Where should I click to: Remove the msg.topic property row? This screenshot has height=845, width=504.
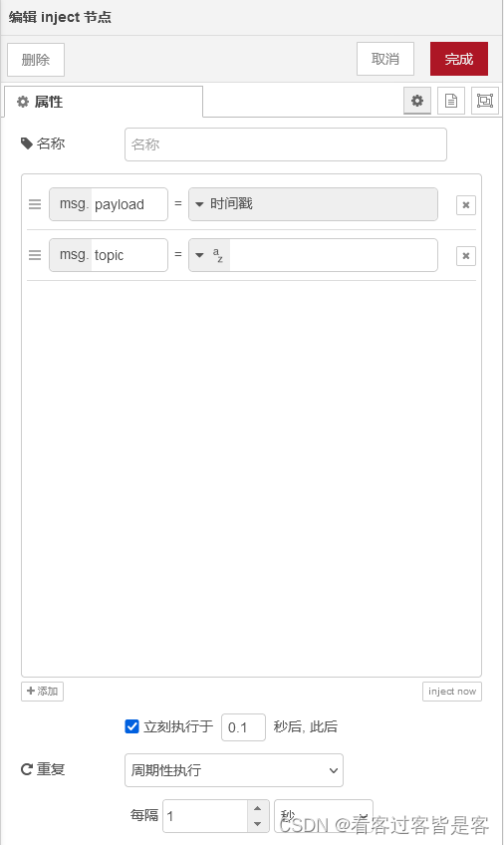point(466,255)
